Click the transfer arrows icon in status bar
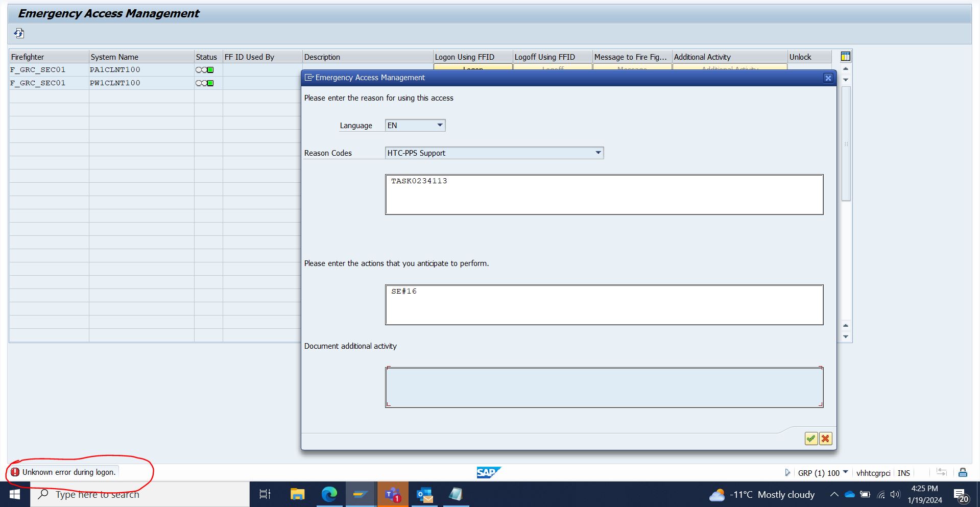Viewport: 980px width, 507px height. click(x=942, y=473)
